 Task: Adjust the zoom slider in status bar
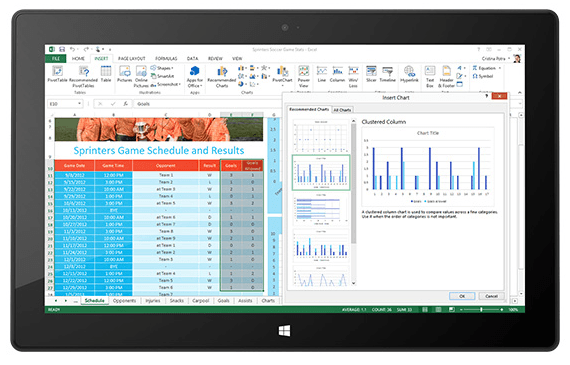[x=481, y=309]
